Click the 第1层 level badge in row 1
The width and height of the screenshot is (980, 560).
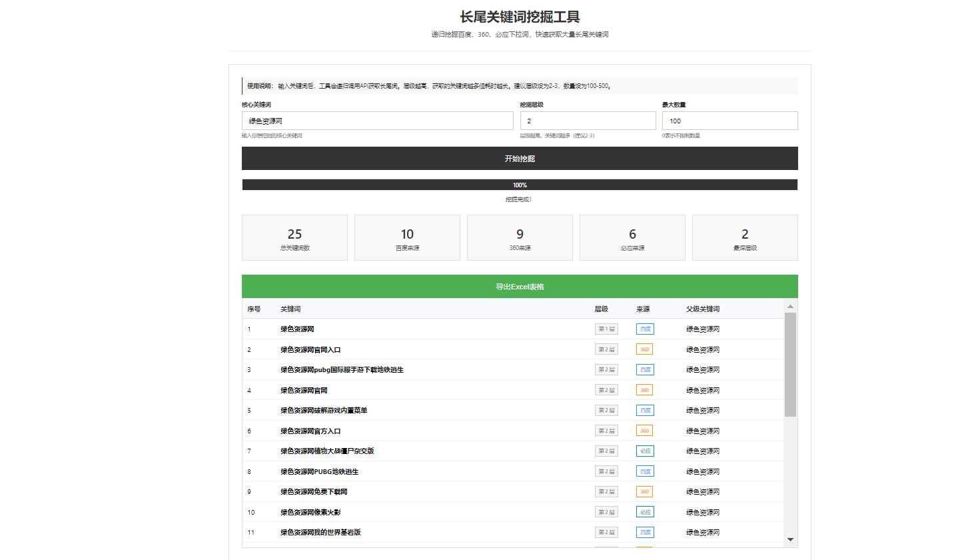(606, 329)
